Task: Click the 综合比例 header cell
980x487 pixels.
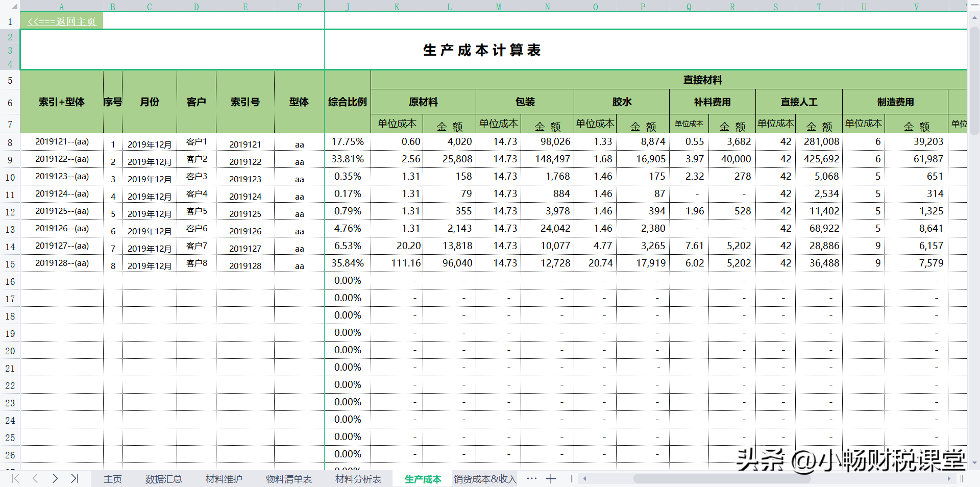Action: coord(348,102)
